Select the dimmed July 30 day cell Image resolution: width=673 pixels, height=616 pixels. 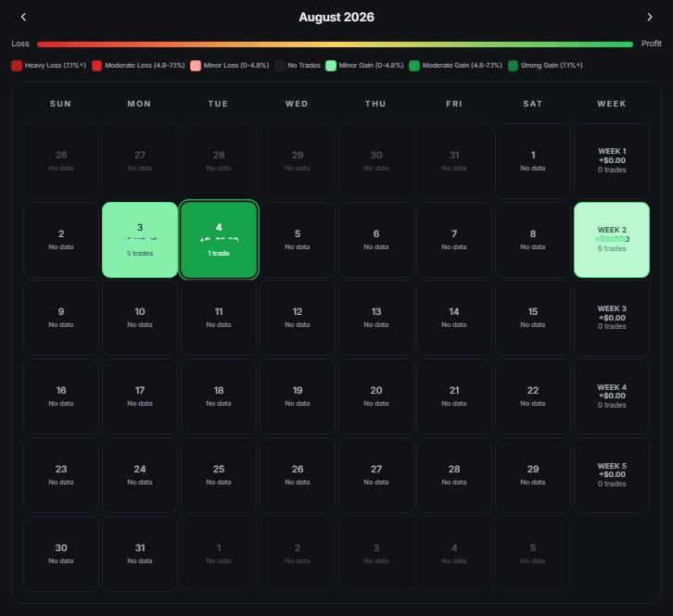376,161
